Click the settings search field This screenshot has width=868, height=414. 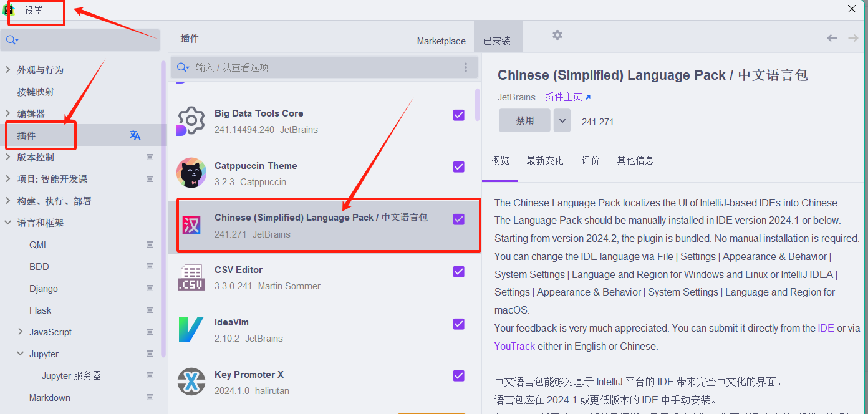coord(80,40)
